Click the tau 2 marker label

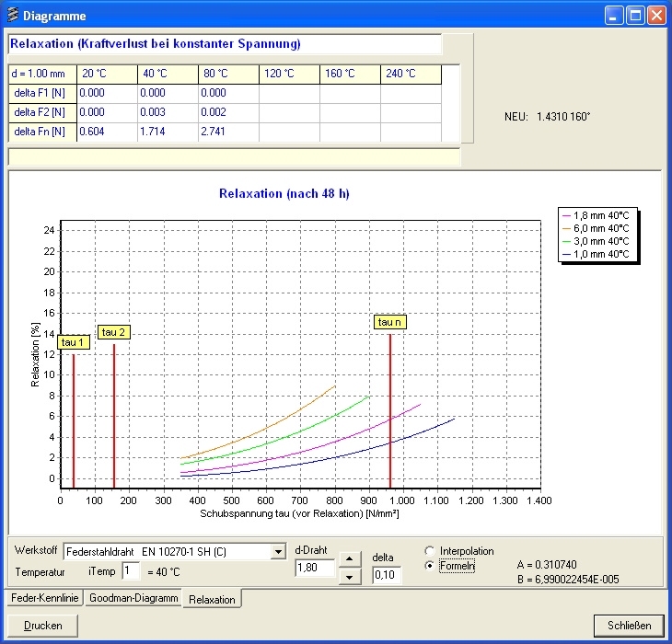(x=114, y=332)
